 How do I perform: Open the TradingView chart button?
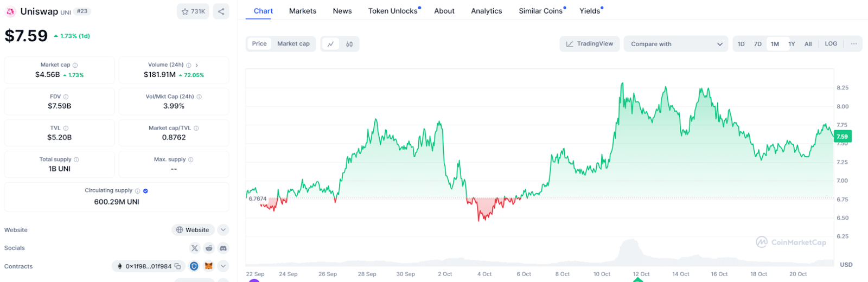point(590,44)
